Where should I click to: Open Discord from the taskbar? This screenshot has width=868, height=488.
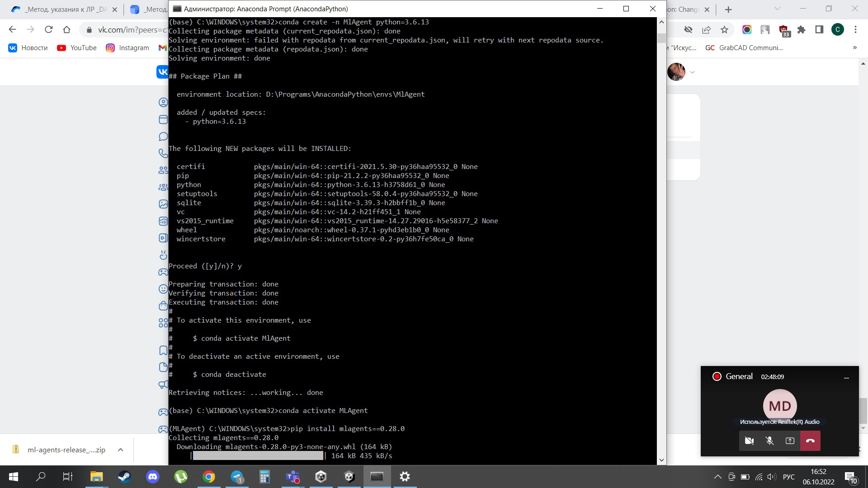[153, 477]
